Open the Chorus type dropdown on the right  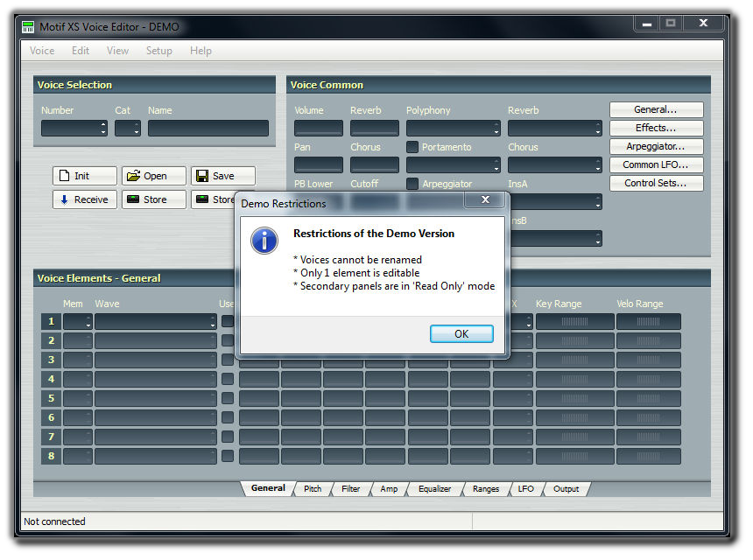coord(554,164)
